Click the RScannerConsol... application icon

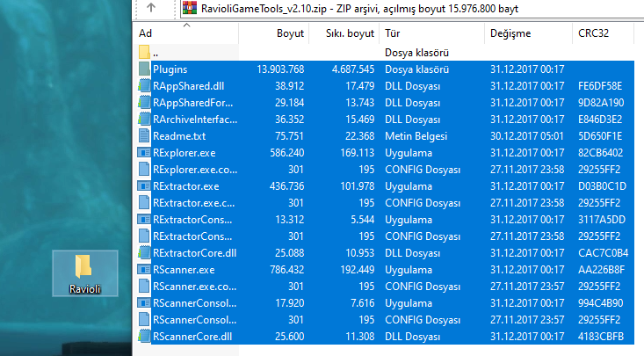[144, 303]
